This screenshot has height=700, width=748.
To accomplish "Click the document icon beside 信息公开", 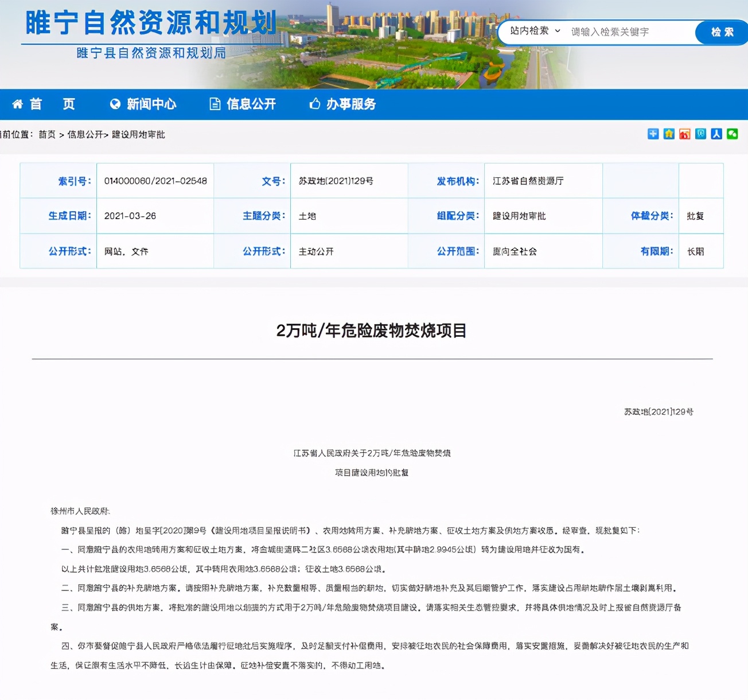I will [x=215, y=104].
